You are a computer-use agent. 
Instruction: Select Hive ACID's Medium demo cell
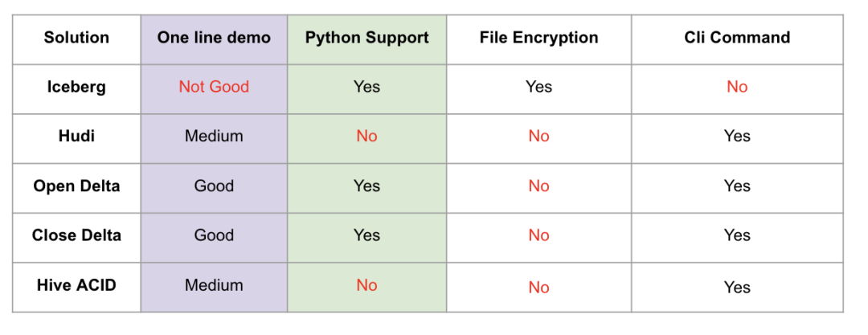[x=214, y=285]
